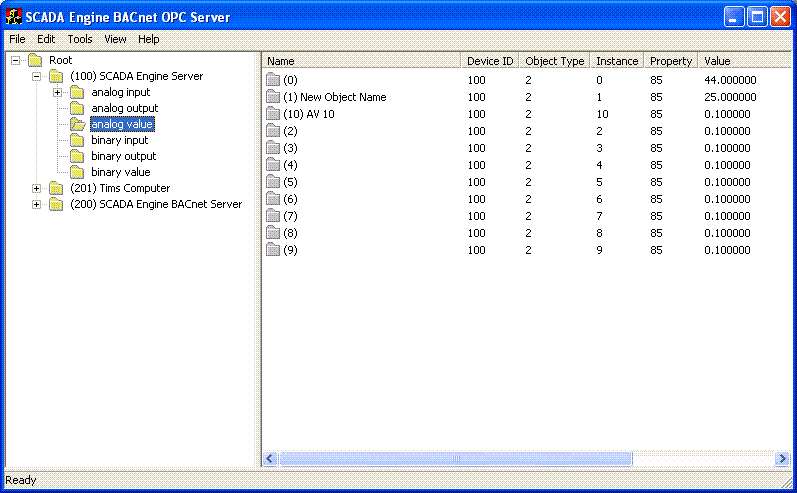Image resolution: width=797 pixels, height=493 pixels.
Task: Select the (10) AV 10 row text
Action: click(x=309, y=114)
